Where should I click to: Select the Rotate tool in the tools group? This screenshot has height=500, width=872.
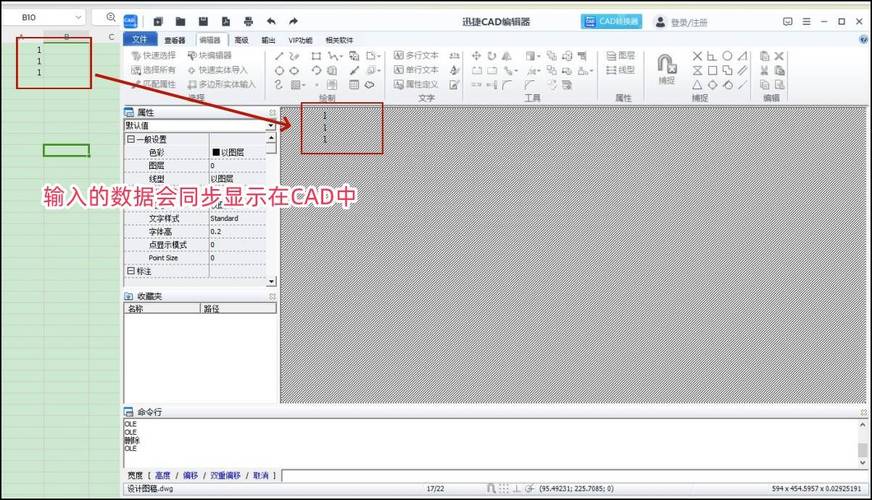(492, 56)
